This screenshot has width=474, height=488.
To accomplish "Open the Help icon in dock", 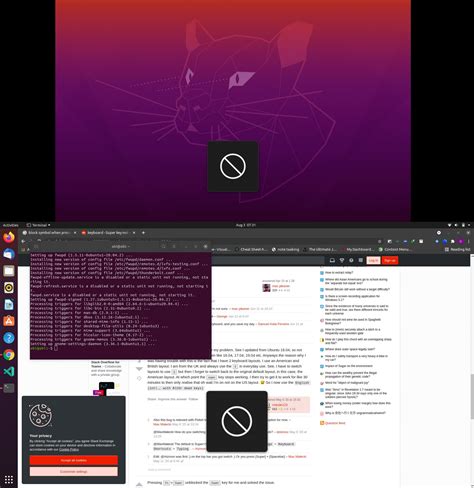I will click(9, 338).
